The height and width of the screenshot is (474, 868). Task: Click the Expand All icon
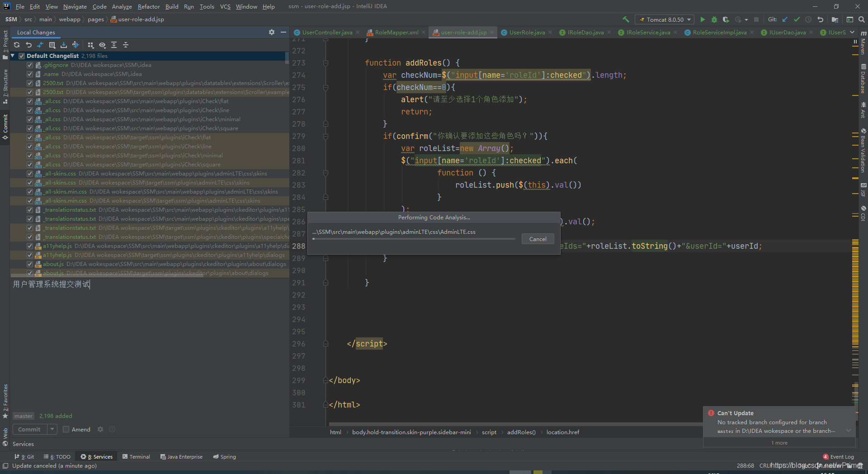[114, 45]
